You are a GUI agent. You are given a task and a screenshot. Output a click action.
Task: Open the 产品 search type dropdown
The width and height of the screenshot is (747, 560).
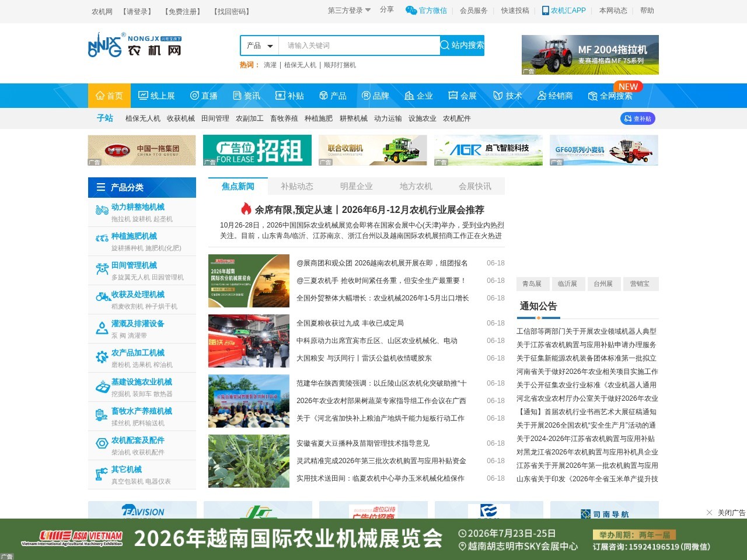(x=260, y=45)
